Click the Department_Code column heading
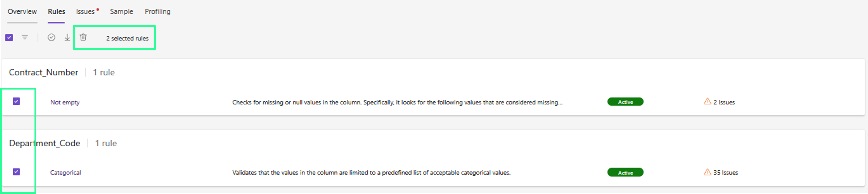The image size is (868, 194). point(45,143)
